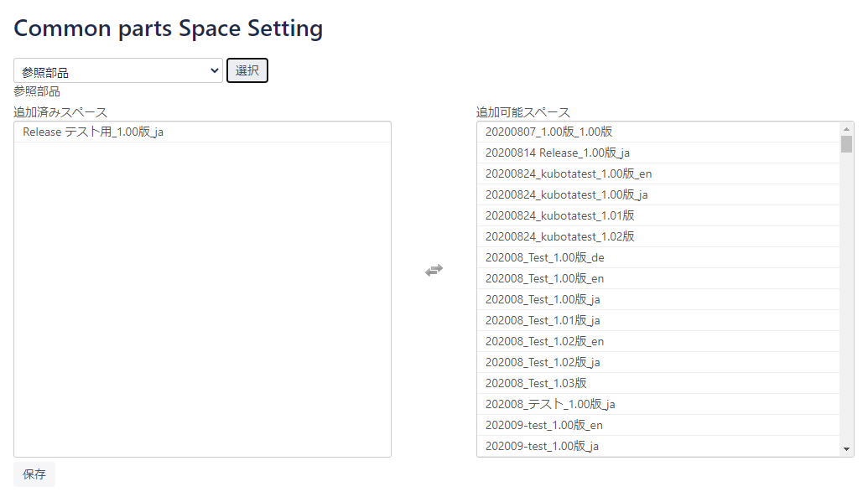Choose 20200814 Release_1.00版_ja entry
This screenshot has width=868, height=497.
tap(557, 153)
